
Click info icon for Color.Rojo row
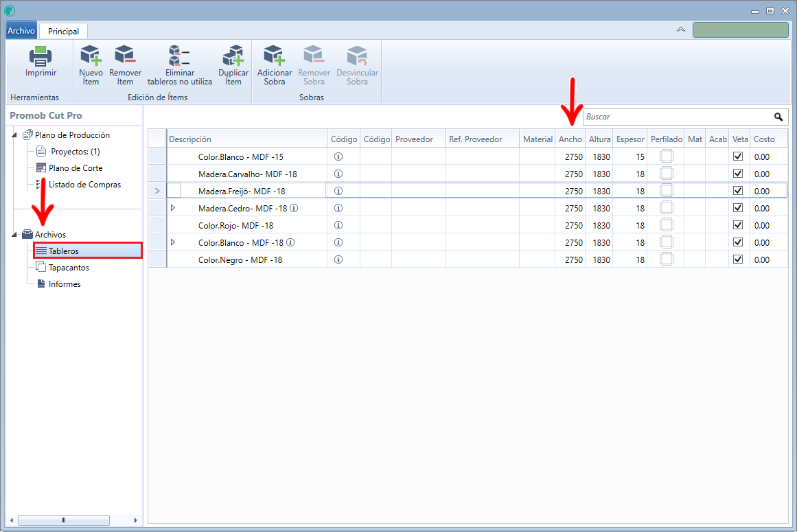338,225
